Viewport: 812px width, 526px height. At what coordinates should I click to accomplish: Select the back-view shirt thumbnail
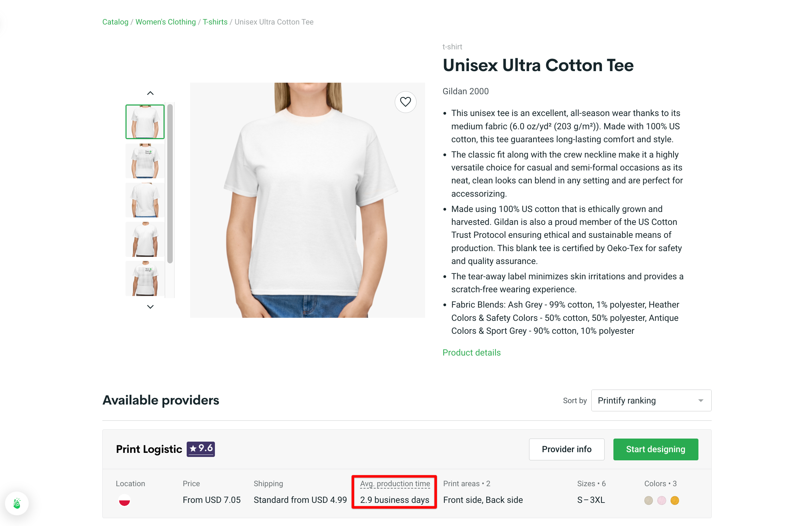click(x=145, y=200)
